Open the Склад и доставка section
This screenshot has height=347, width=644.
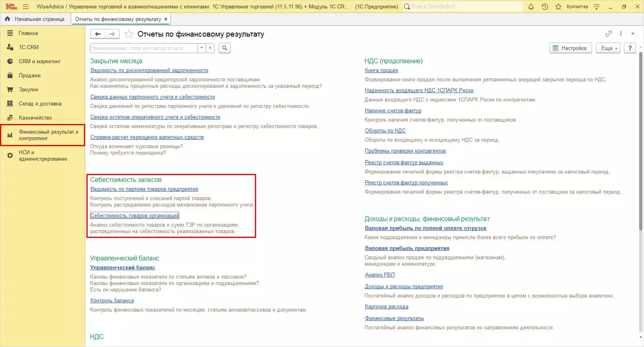tap(43, 103)
